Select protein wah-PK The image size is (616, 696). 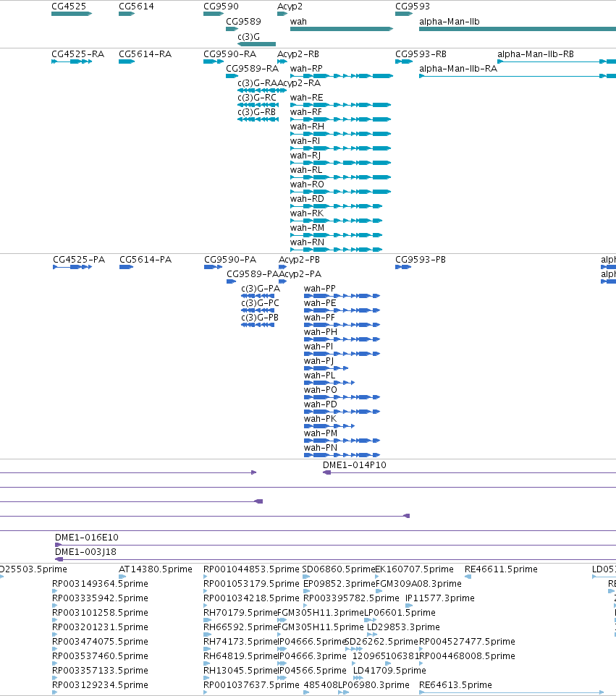[x=320, y=419]
